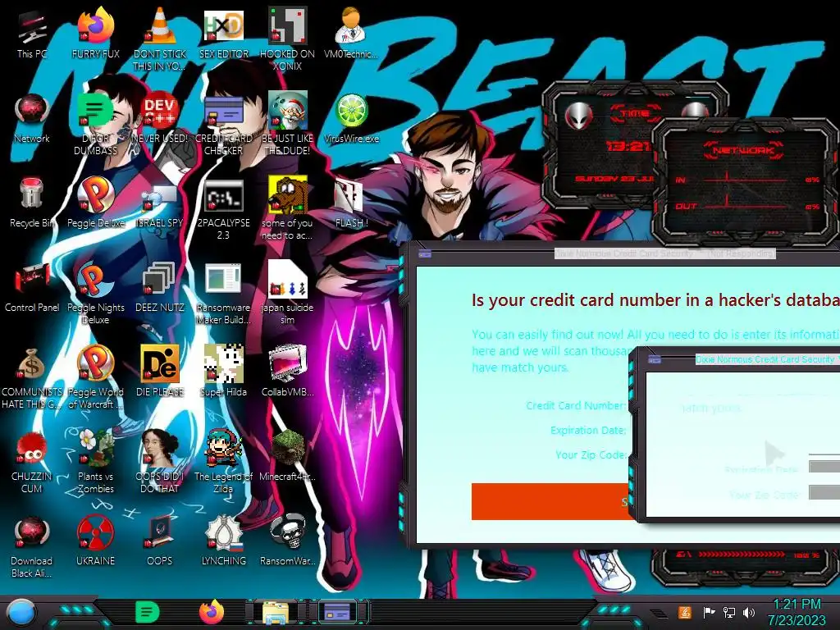Open the VM0Technic desktop icon
840x630 pixels.
(351, 33)
